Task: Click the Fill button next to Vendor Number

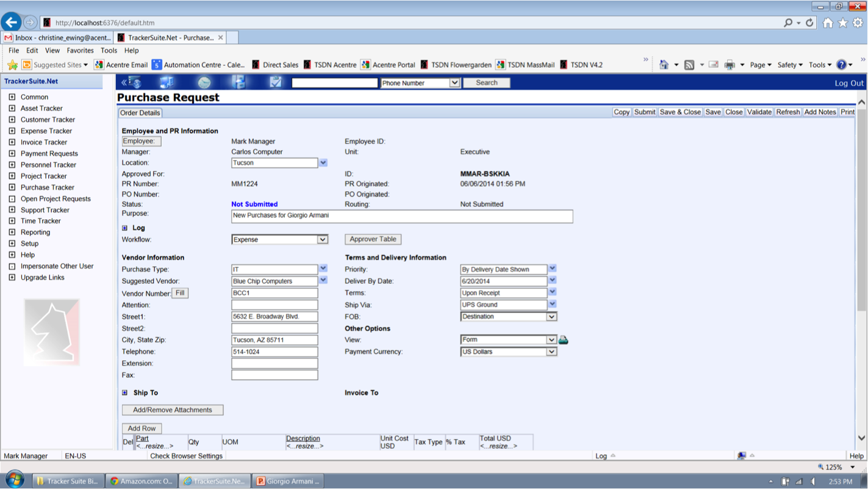Action: click(180, 293)
